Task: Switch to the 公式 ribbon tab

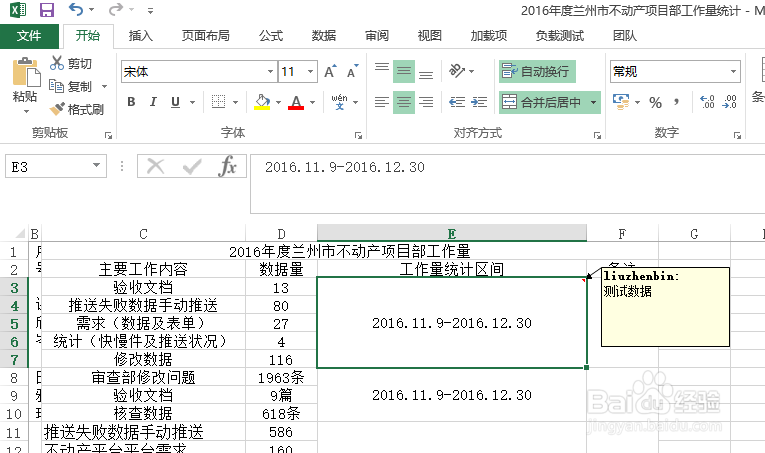Action: tap(271, 36)
